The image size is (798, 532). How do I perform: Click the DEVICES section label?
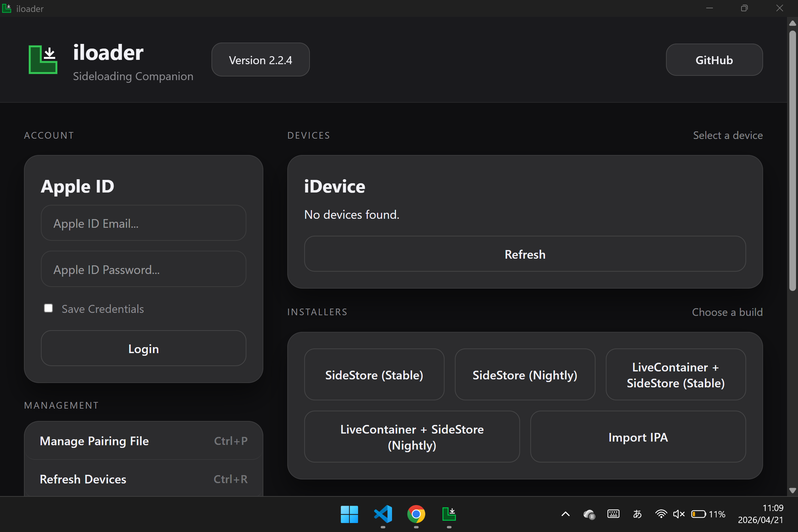pyautogui.click(x=309, y=135)
